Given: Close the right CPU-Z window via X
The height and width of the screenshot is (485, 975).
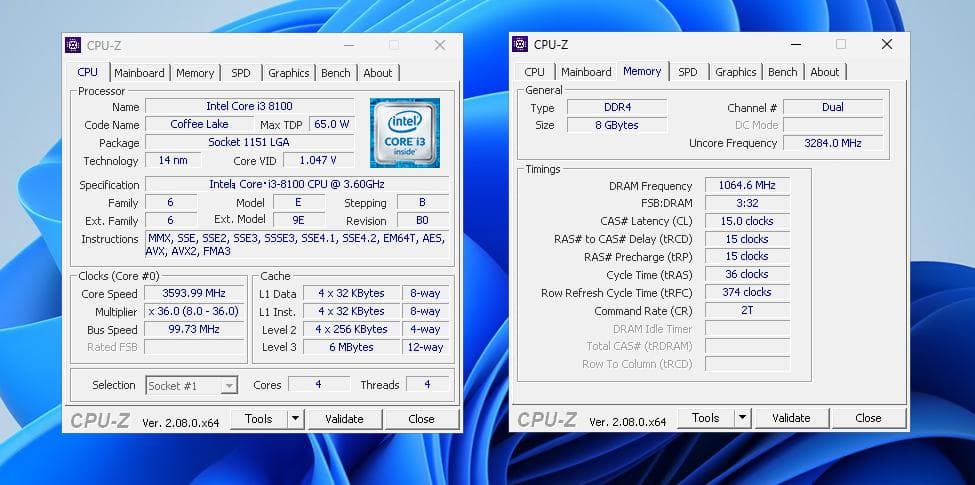Looking at the screenshot, I should click(887, 44).
